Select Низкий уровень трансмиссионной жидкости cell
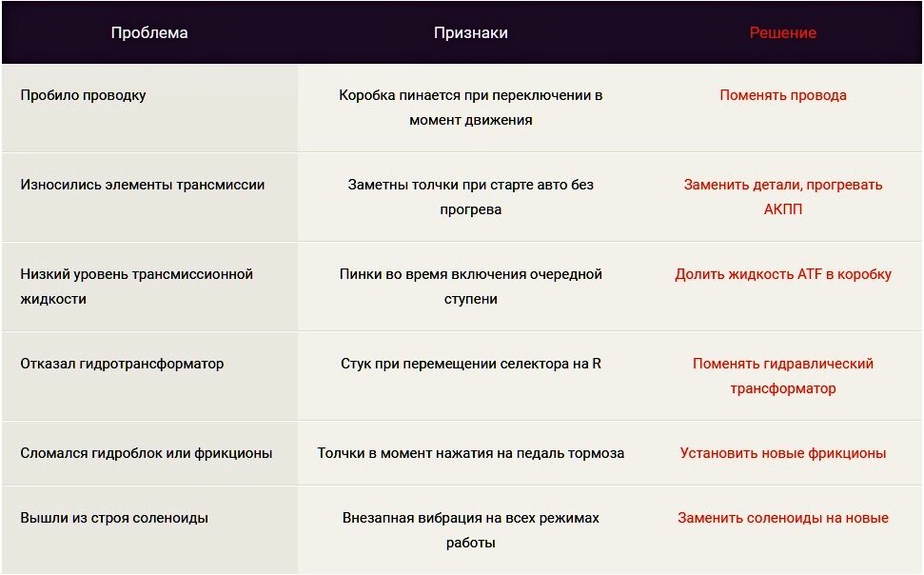This screenshot has height=575, width=924. point(136,286)
